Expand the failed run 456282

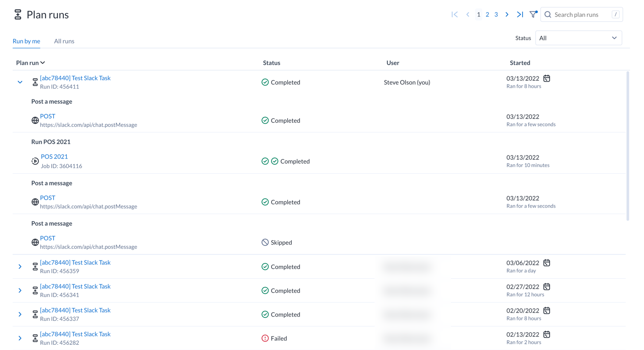coord(20,338)
